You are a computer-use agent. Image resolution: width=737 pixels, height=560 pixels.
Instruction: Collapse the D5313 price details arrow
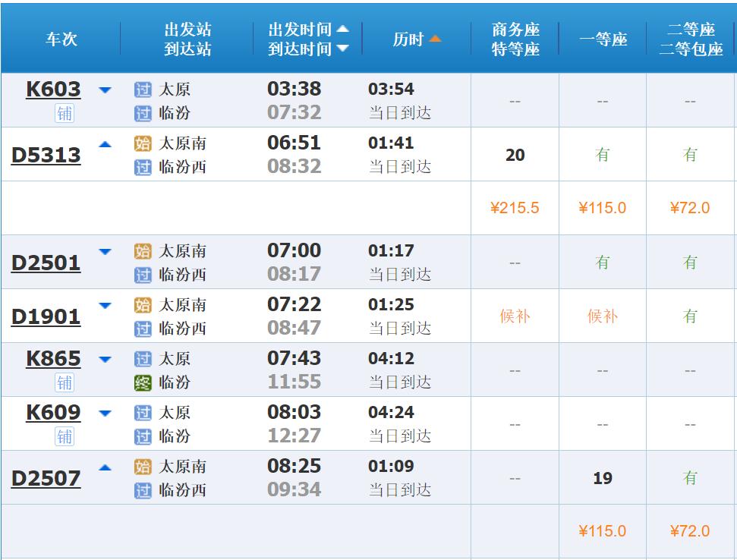(106, 144)
